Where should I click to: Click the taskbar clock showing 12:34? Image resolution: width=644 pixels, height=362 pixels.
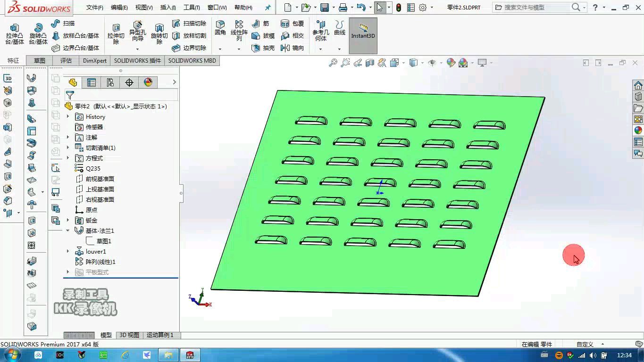[x=624, y=355]
